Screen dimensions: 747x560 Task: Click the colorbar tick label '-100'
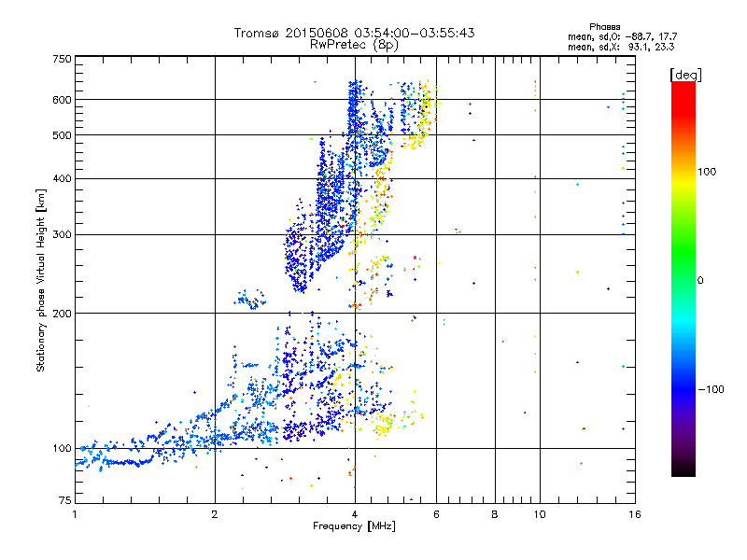coord(712,389)
